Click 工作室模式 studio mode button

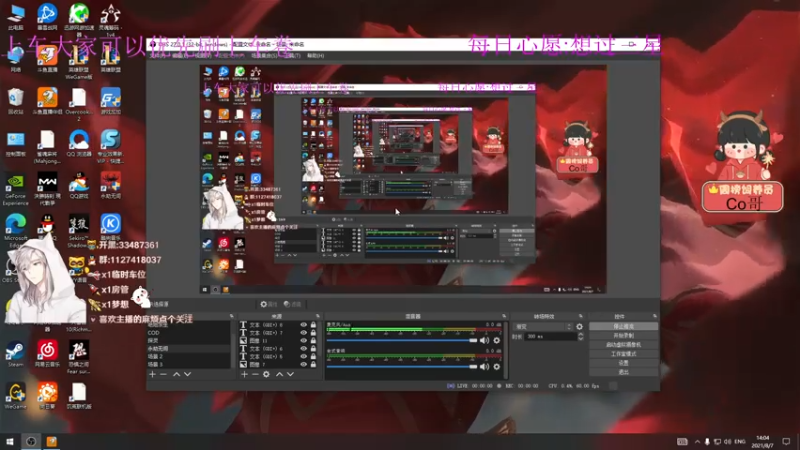click(x=623, y=354)
